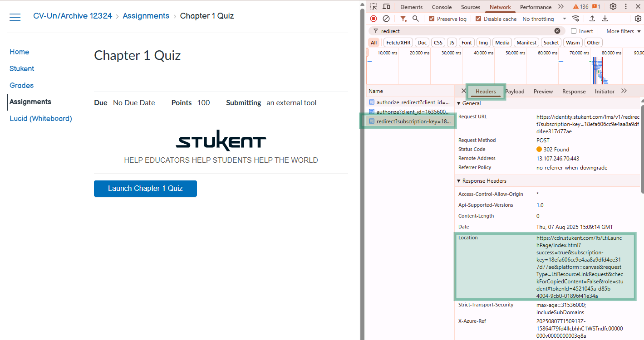Clear the redirect filter text
Screen dimensions: 644x340
click(x=557, y=31)
